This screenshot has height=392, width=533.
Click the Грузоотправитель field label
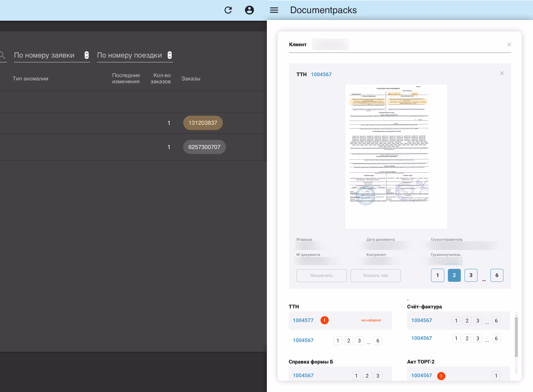pyautogui.click(x=447, y=240)
